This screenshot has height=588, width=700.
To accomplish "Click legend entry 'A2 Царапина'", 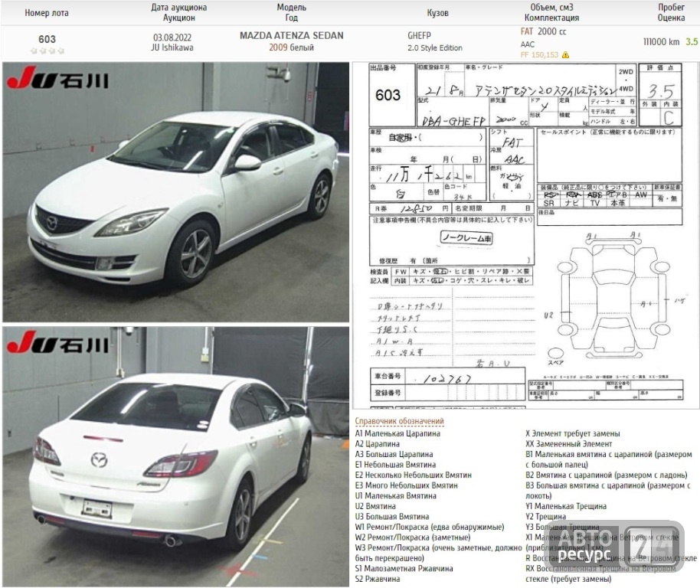I will tap(378, 444).
